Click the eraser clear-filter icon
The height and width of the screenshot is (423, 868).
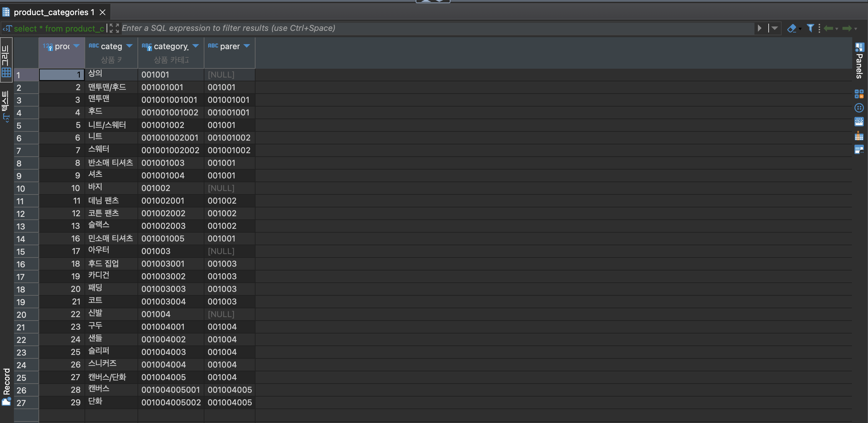click(x=791, y=28)
